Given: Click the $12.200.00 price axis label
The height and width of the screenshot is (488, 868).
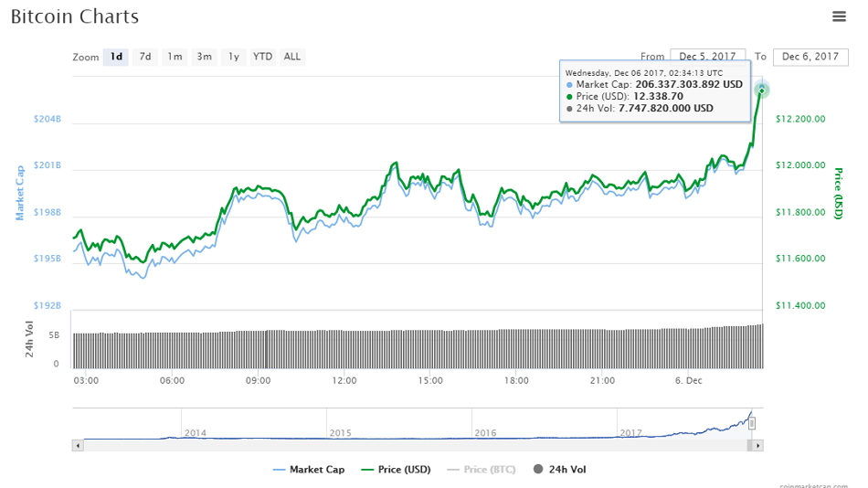Looking at the screenshot, I should tap(800, 119).
